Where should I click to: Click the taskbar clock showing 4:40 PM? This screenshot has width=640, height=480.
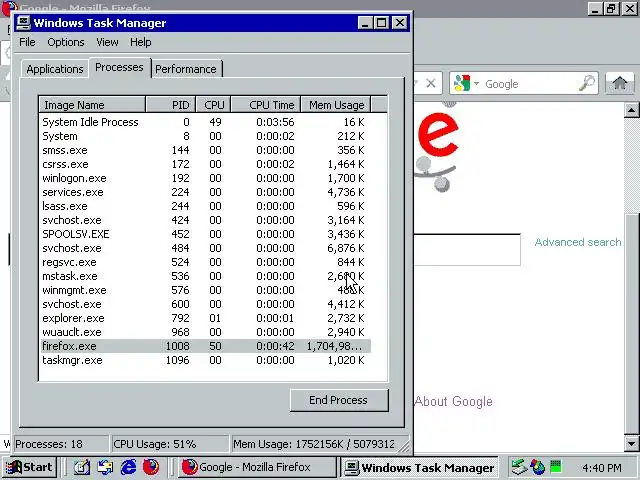pos(602,468)
